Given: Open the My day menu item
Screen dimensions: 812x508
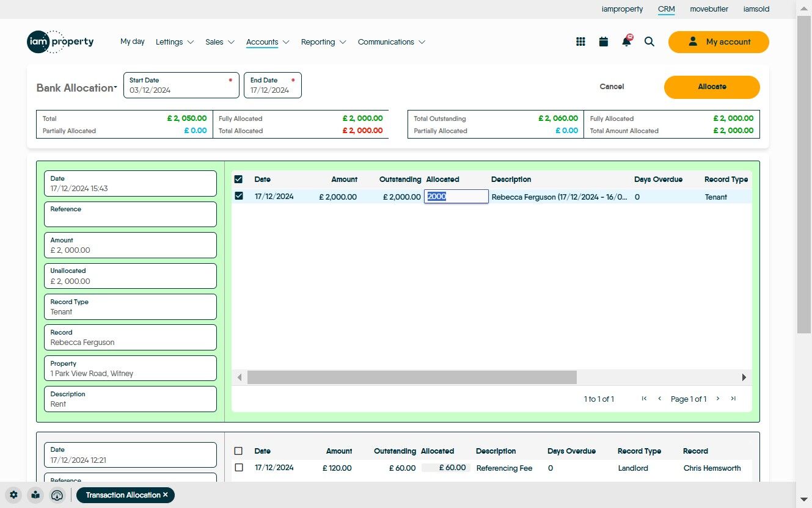Looking at the screenshot, I should (133, 42).
